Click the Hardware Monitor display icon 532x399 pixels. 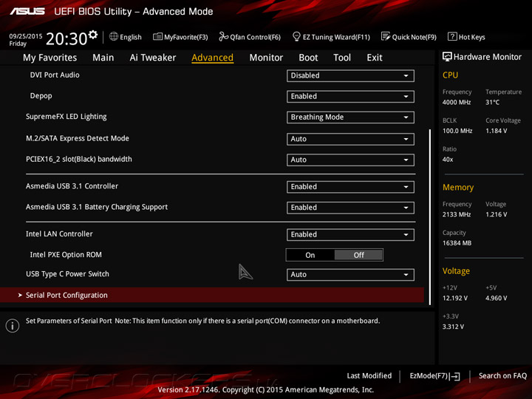pos(447,57)
